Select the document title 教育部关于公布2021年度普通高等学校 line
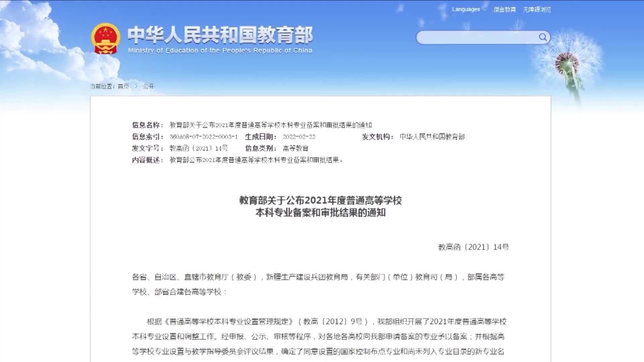644x362 pixels. coord(320,200)
